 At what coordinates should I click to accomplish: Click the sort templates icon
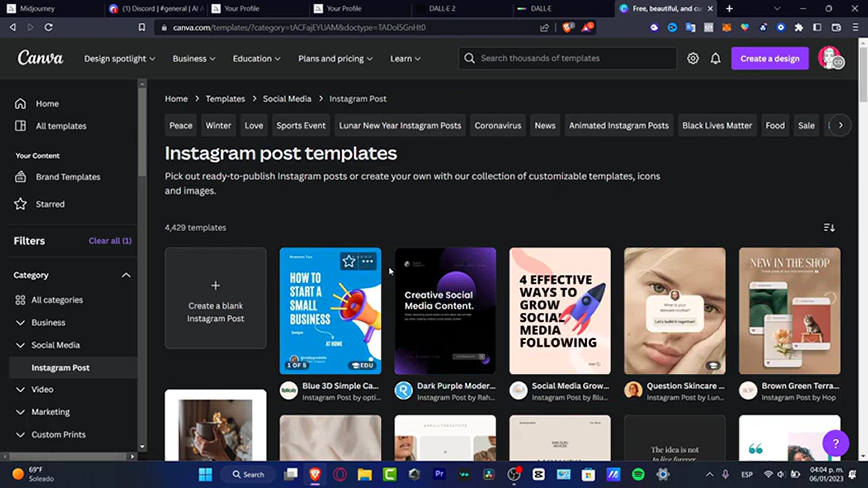pos(829,228)
